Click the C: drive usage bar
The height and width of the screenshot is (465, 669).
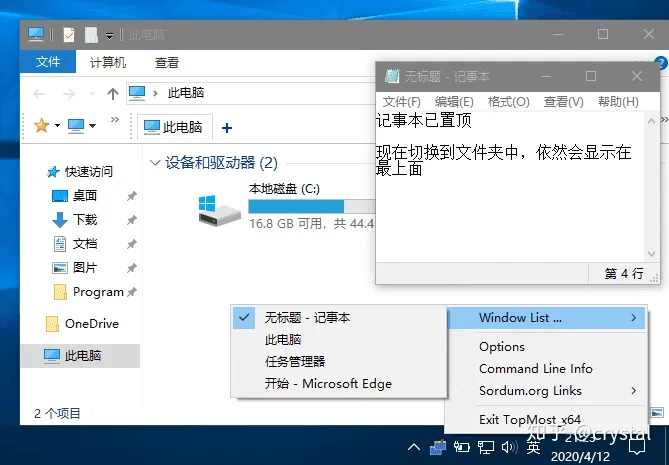pos(311,206)
